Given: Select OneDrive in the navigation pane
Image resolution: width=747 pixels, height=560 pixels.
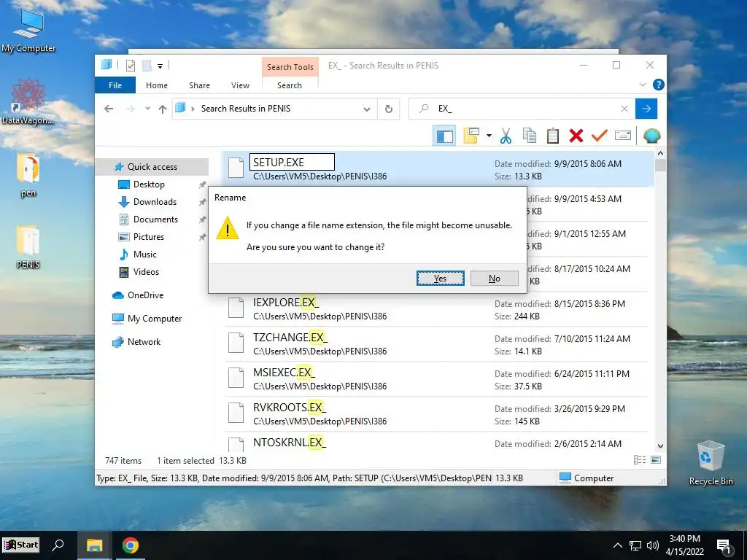Looking at the screenshot, I should point(145,295).
